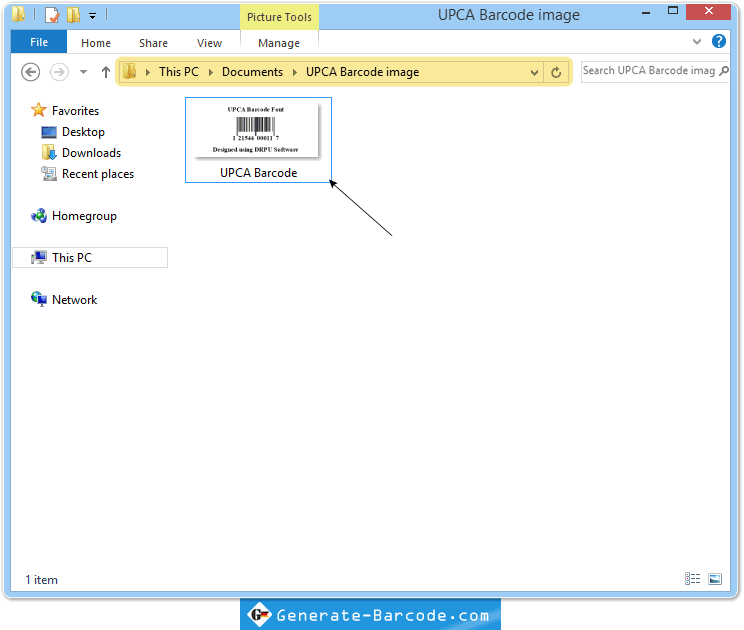744x630 pixels.
Task: Click UPCA Barcode image breadcrumb segment
Action: click(363, 72)
